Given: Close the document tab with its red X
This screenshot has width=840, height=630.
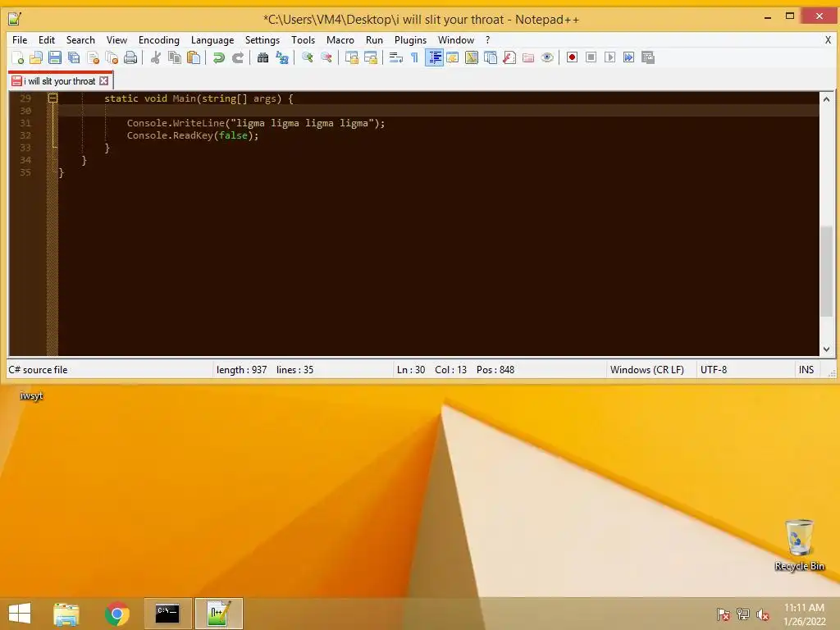Looking at the screenshot, I should point(104,81).
